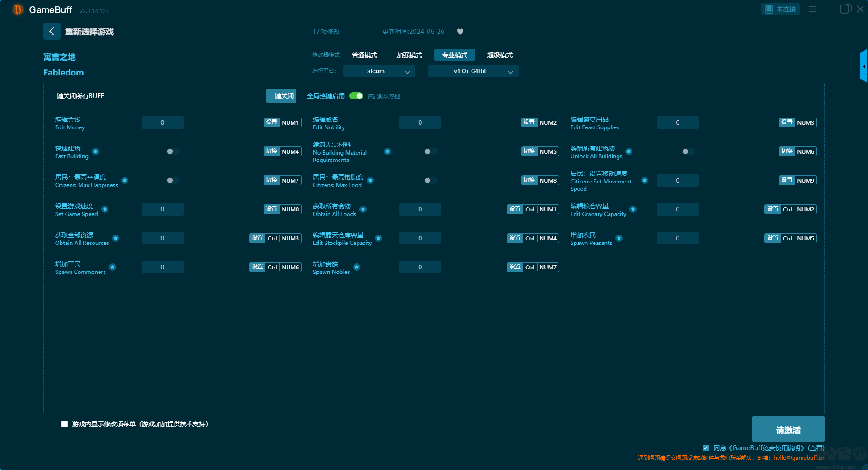Click the star icon beside Set Game Speed
Image resolution: width=868 pixels, height=470 pixels.
click(105, 209)
